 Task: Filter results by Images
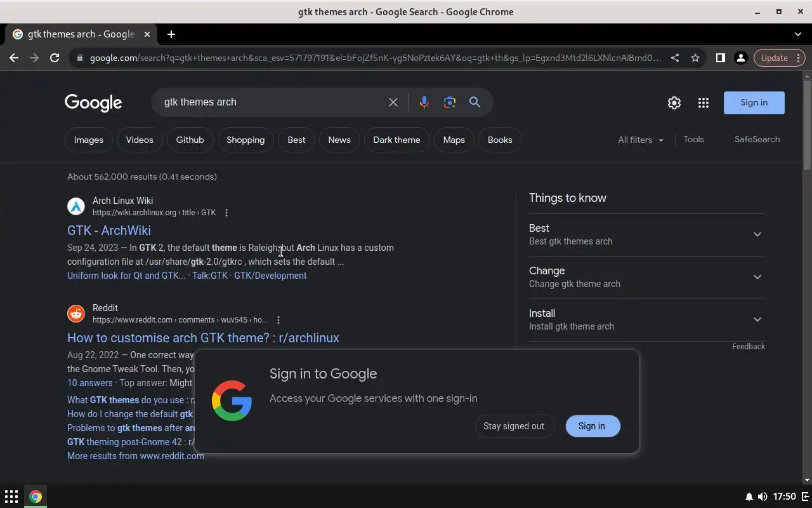click(x=89, y=140)
